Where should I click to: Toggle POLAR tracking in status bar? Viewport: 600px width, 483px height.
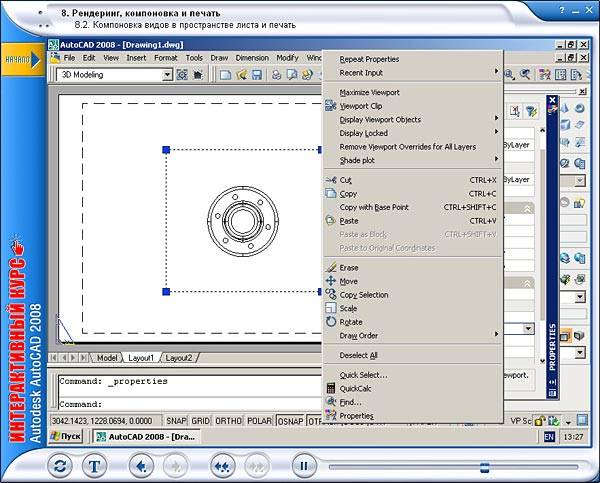tap(259, 421)
